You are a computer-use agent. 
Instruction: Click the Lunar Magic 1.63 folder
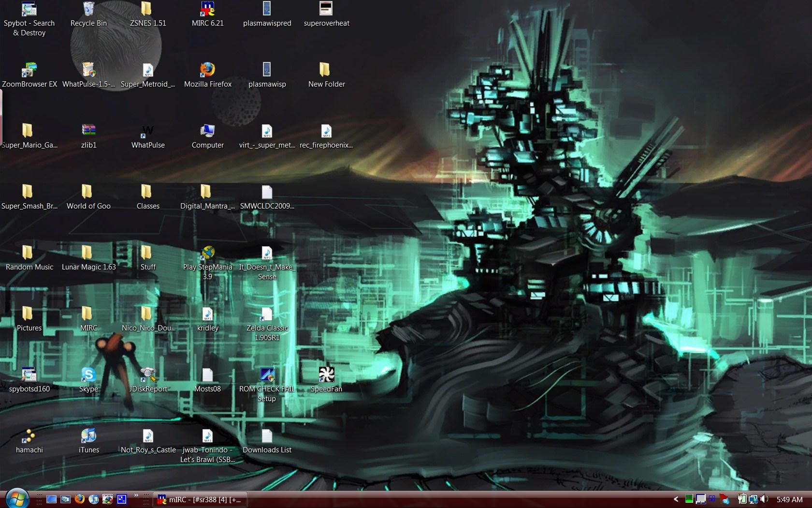[x=88, y=253]
